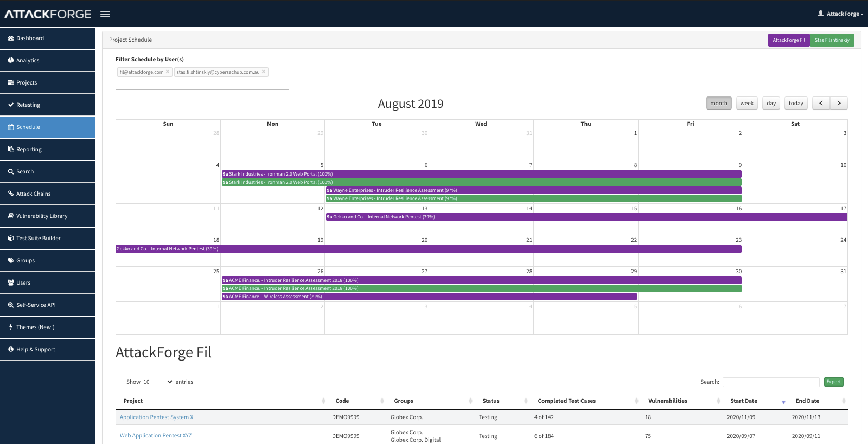Open green Wayne Enterprises Intruder Resilience event
Screen dimensions: 868x444
[533, 198]
